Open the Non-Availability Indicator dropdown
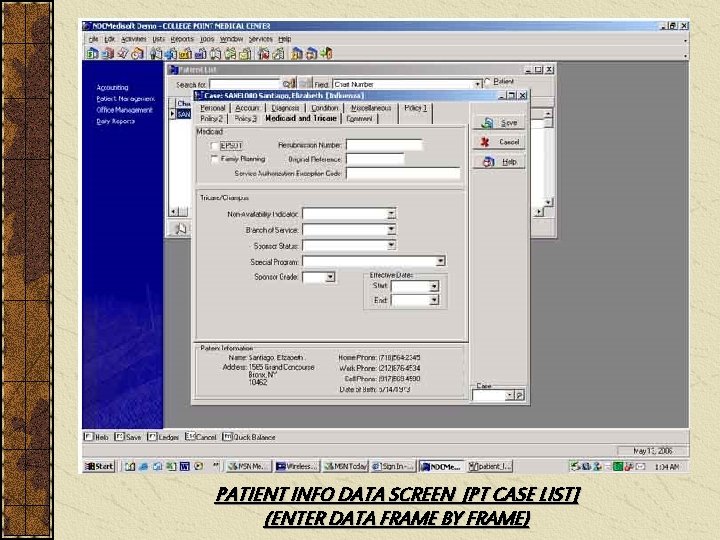This screenshot has height=540, width=720. click(391, 214)
